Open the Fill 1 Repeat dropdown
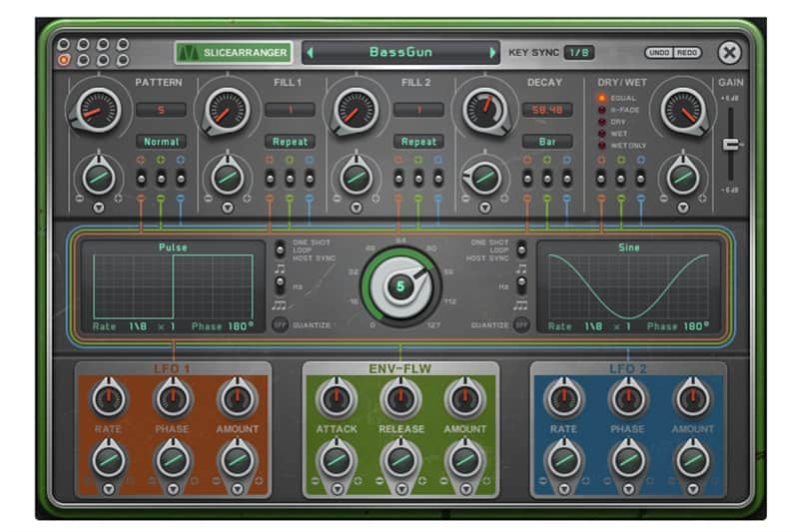This screenshot has height=532, width=799. coord(290,142)
